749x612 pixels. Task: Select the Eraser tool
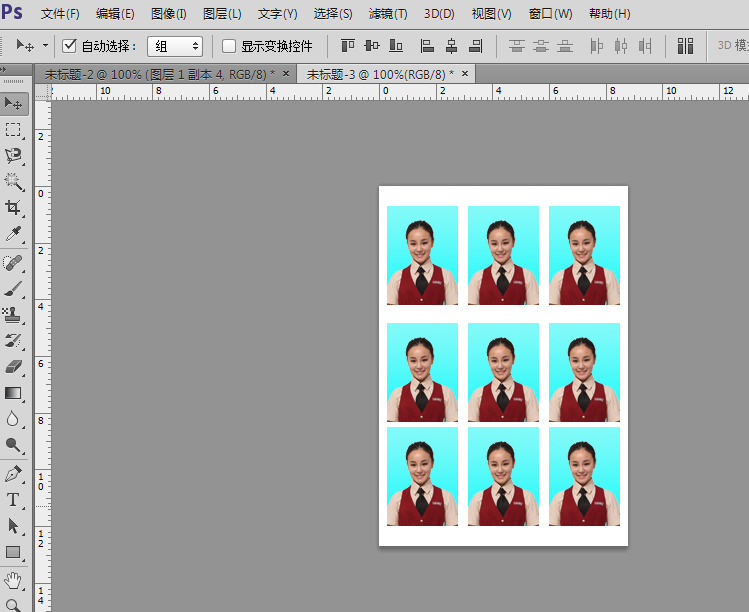point(14,367)
